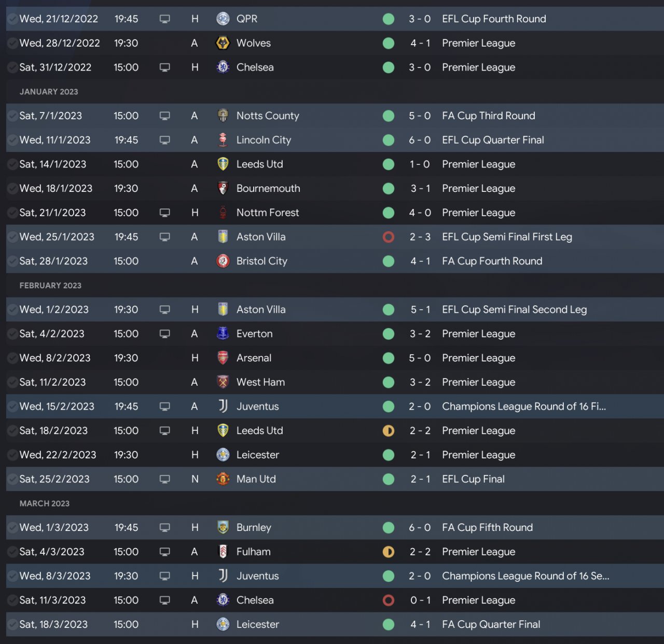Open the EFL Cup Final competition link
Screen dimensions: 664x644
pyautogui.click(x=473, y=479)
